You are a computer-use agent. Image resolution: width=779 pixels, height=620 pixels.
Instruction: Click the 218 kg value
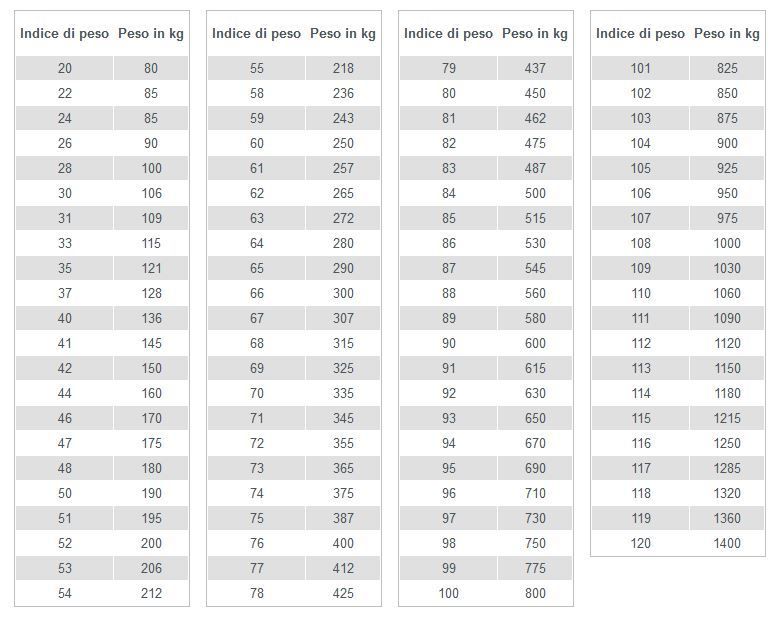[x=343, y=68]
